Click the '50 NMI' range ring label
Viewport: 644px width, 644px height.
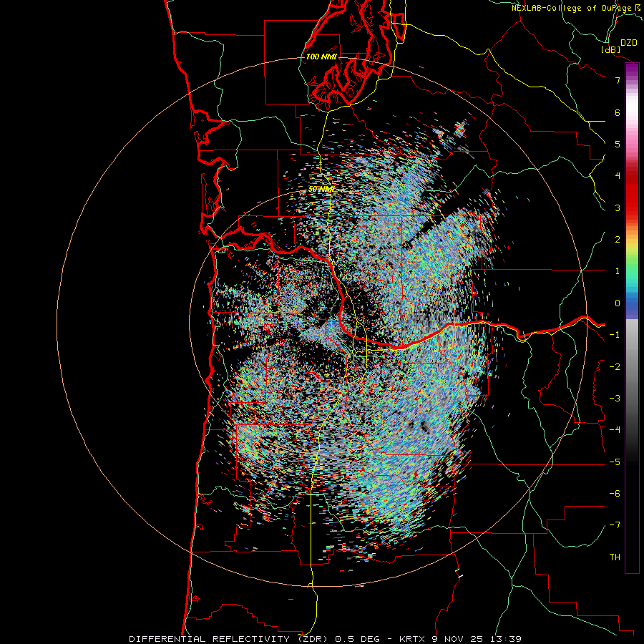[x=321, y=190]
